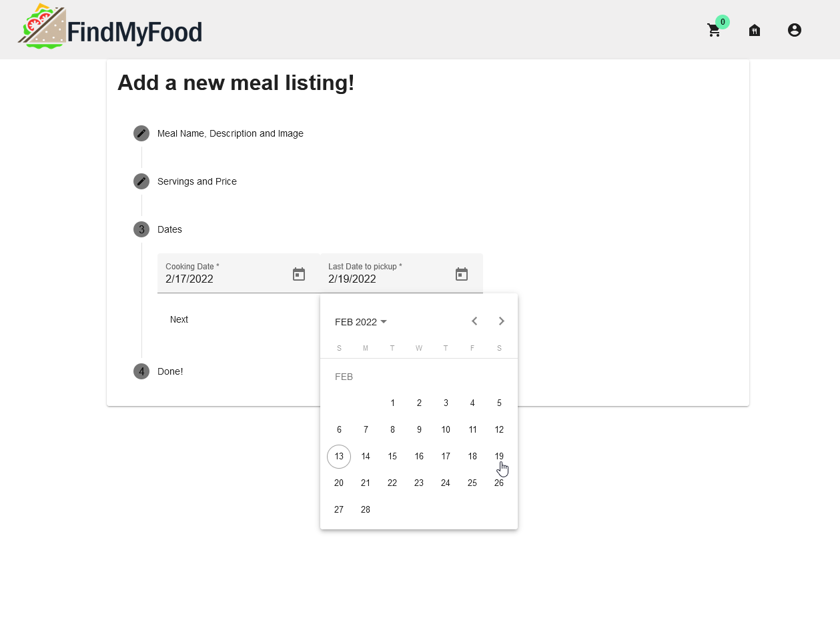
Task: Toggle the Last Date to pickup calendar icon
Action: coord(462,274)
